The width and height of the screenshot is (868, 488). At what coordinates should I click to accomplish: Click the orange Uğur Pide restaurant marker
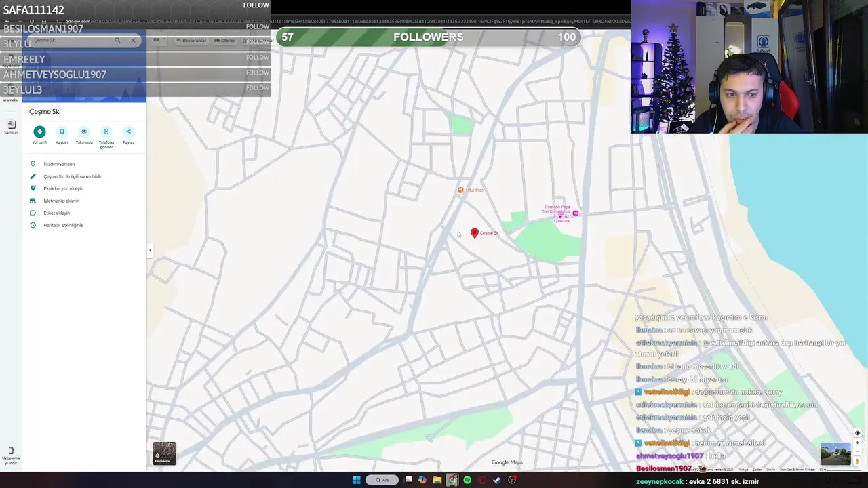click(x=460, y=190)
